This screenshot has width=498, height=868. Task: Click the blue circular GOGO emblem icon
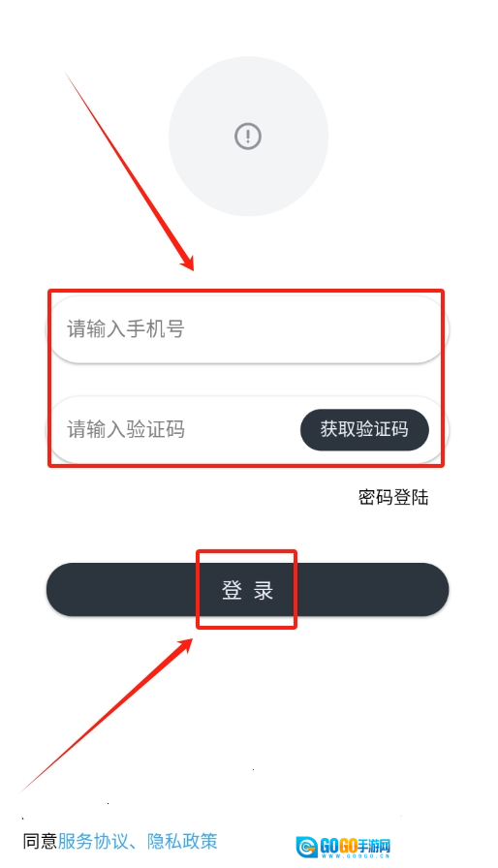pos(306,847)
